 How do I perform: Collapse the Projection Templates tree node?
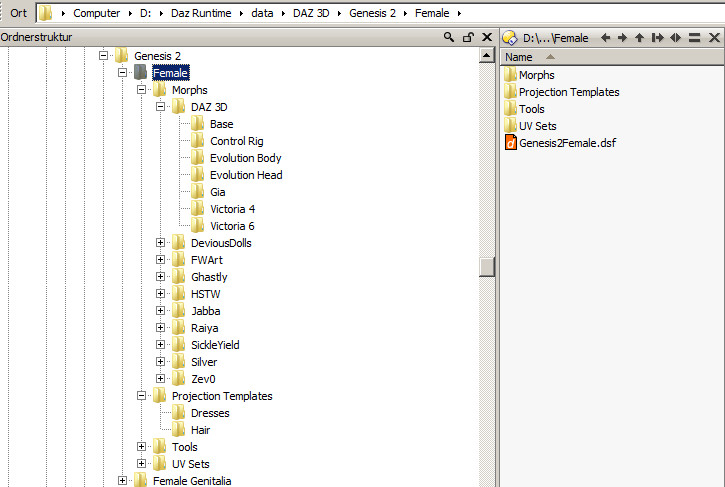(141, 396)
